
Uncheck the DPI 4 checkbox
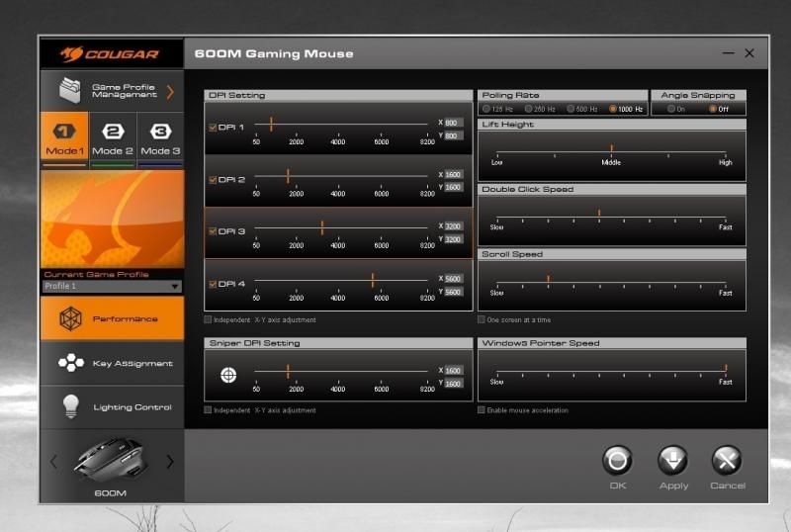(213, 284)
